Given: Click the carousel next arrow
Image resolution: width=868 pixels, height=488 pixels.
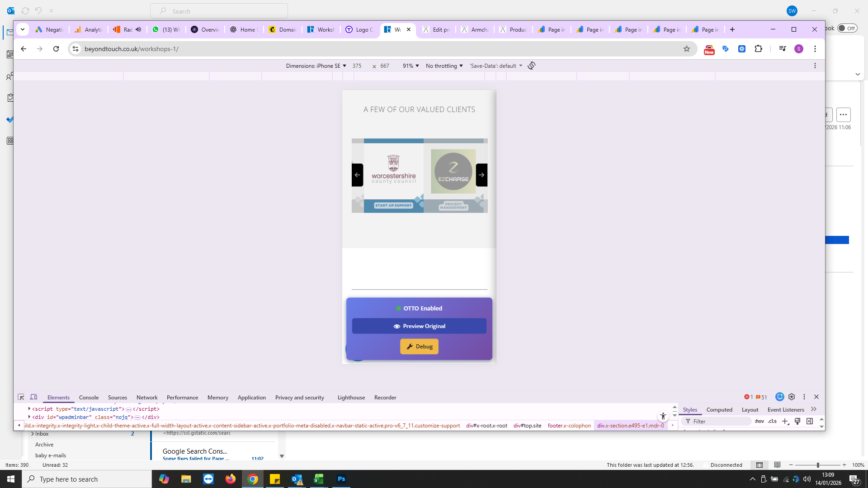Looking at the screenshot, I should (x=481, y=175).
